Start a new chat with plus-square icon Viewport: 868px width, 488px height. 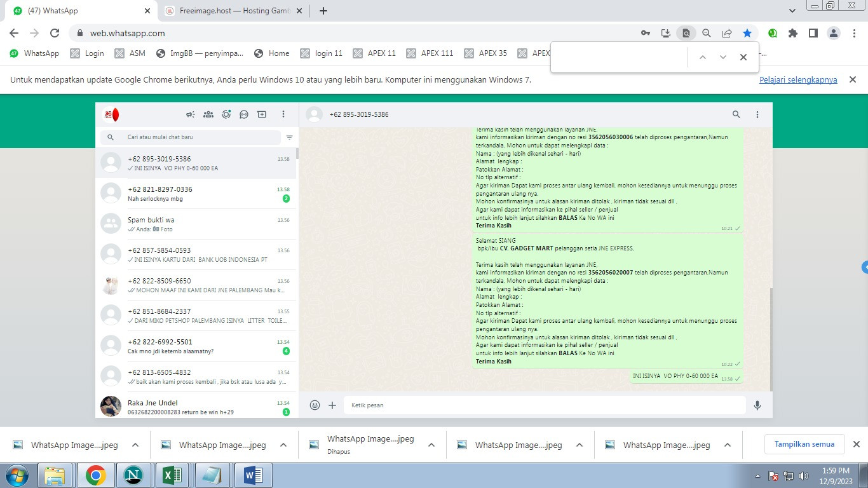pos(262,114)
